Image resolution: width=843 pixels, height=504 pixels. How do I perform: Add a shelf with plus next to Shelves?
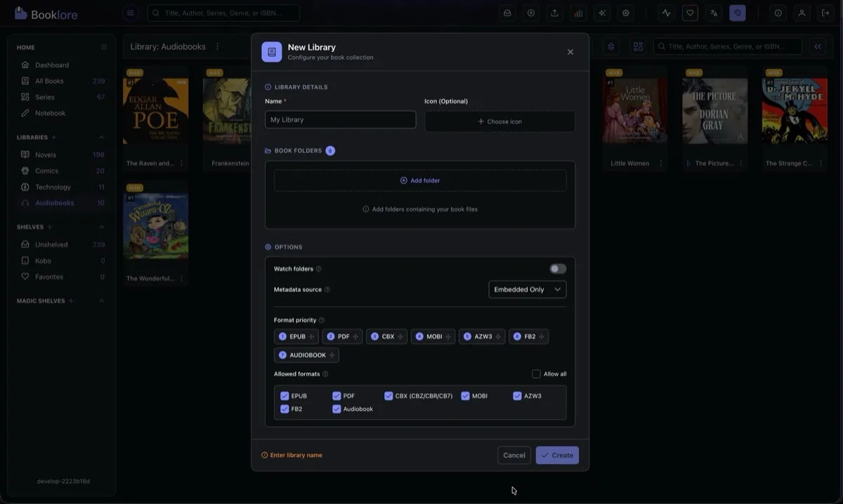point(50,227)
